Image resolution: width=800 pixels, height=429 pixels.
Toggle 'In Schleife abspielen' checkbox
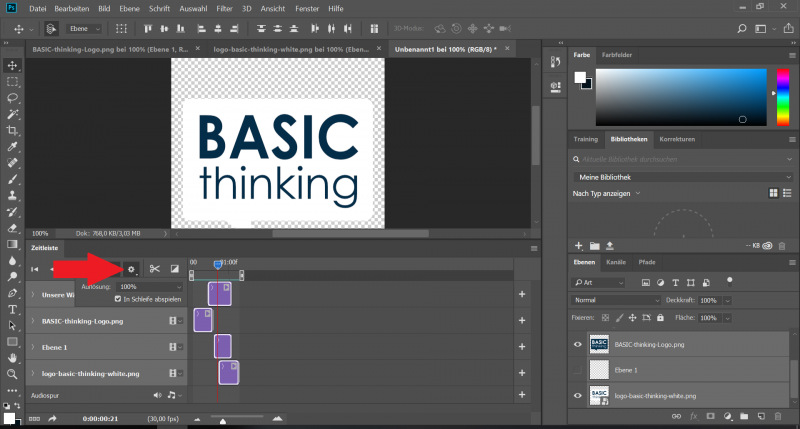pyautogui.click(x=118, y=299)
